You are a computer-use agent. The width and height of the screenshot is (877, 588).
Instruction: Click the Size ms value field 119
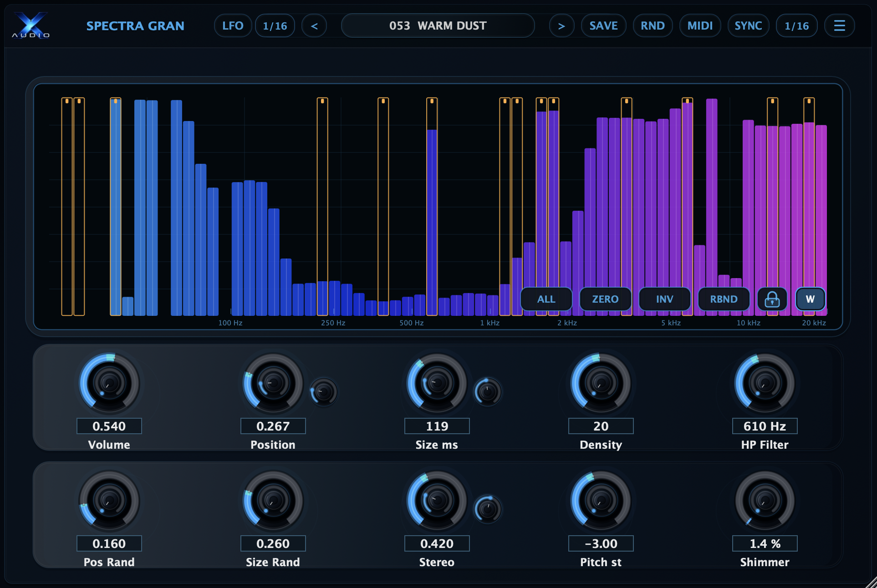pos(437,426)
